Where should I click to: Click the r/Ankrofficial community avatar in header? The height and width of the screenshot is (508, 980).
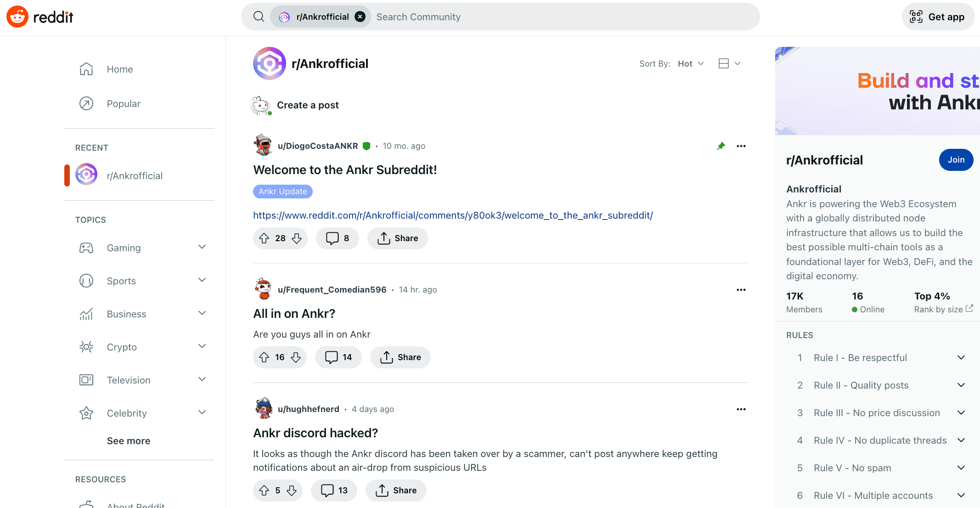coord(270,63)
